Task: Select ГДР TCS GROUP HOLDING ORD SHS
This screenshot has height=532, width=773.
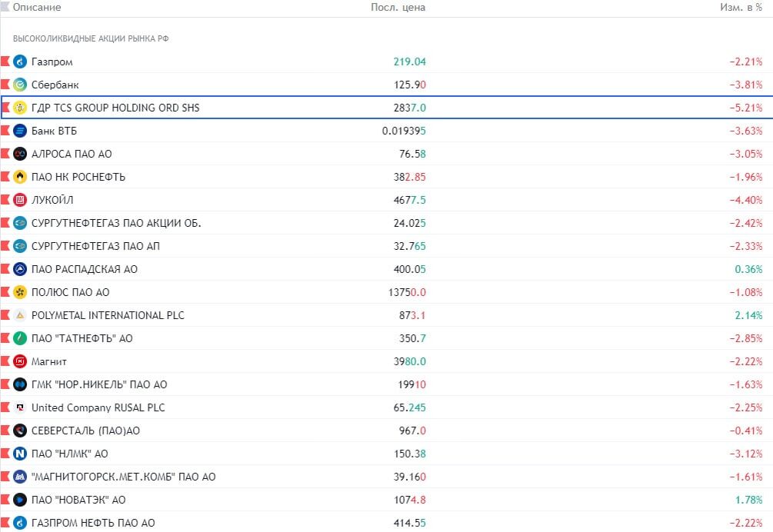Action: (115, 108)
